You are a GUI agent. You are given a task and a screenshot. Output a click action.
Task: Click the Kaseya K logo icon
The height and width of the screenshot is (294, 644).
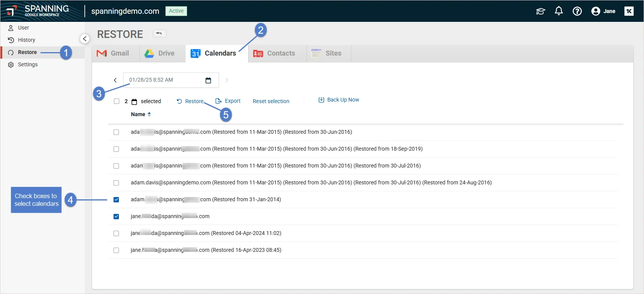coord(629,11)
